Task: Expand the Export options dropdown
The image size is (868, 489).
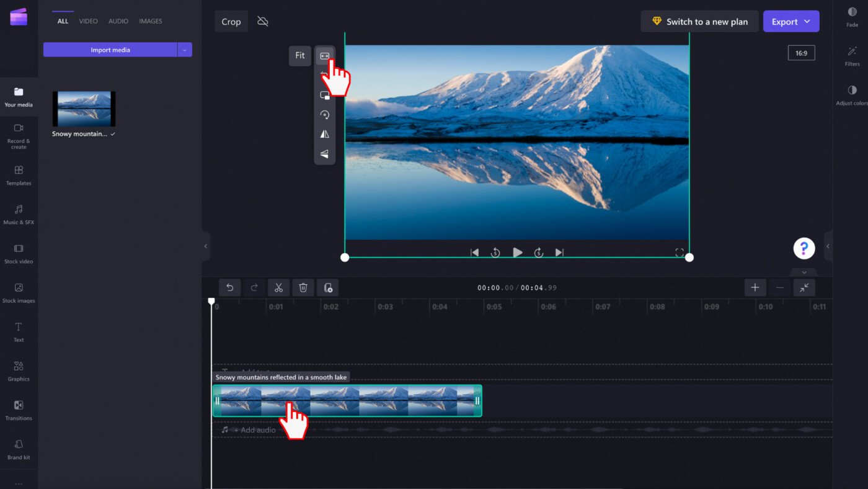Action: click(x=806, y=20)
